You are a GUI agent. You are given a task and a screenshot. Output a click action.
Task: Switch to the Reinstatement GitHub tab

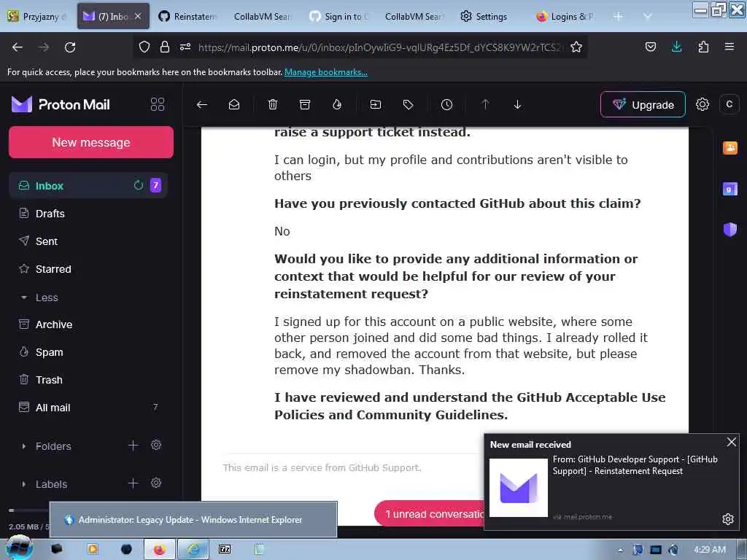[187, 16]
